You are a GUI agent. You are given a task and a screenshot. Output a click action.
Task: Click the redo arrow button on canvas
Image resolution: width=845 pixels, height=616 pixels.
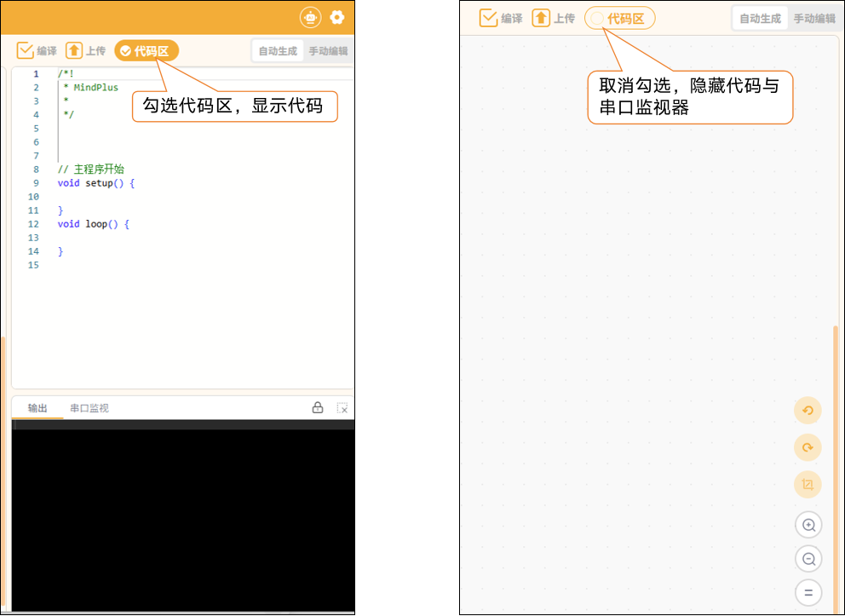click(808, 447)
